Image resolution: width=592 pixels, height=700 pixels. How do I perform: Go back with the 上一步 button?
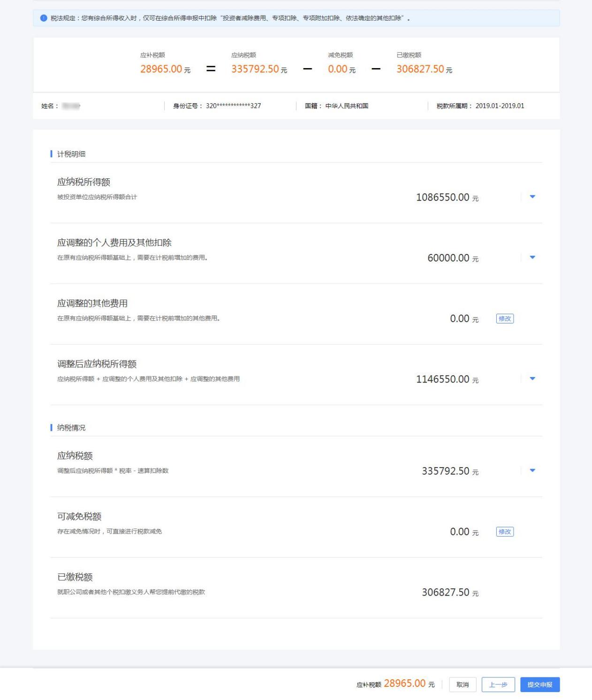[x=498, y=685]
